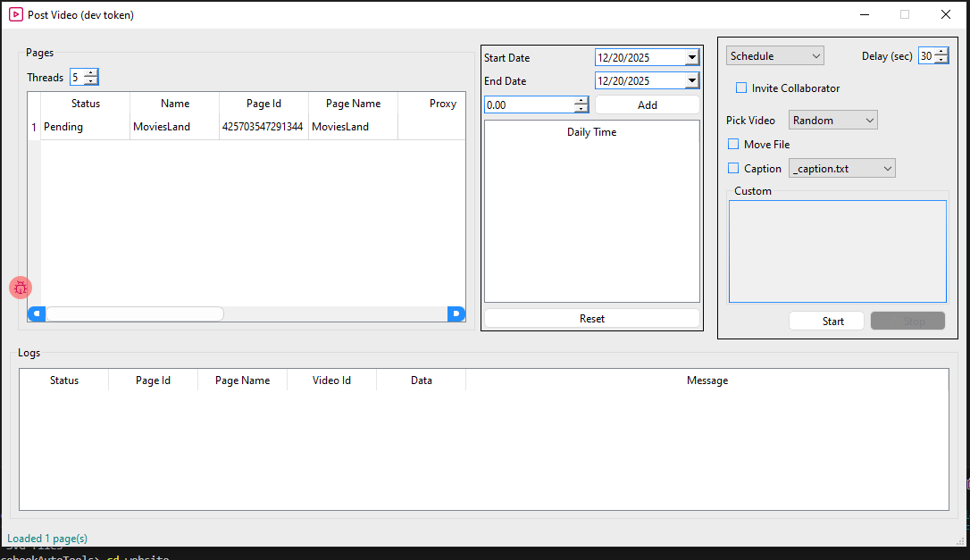Click inside the Custom caption text area
The width and height of the screenshot is (970, 560).
point(837,251)
